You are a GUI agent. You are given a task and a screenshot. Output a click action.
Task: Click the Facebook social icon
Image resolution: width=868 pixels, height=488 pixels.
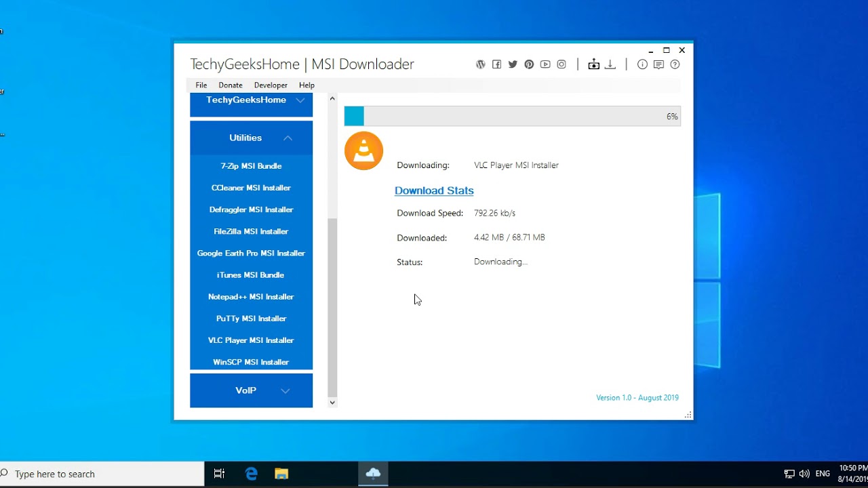point(496,64)
